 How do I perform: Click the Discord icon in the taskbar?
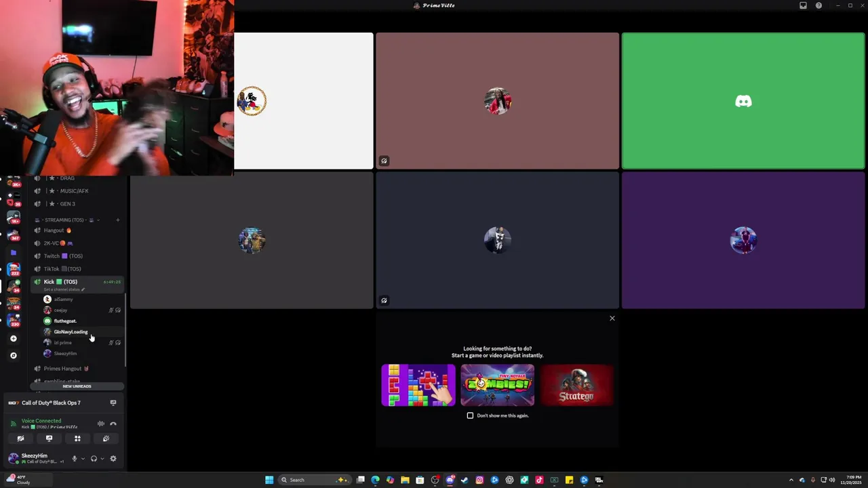[450, 480]
